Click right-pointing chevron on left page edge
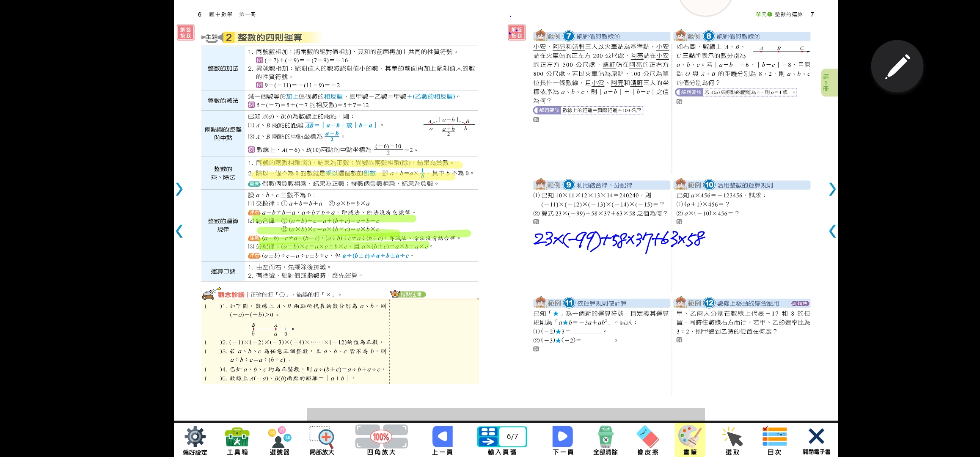This screenshot has height=457, width=980. (x=179, y=189)
